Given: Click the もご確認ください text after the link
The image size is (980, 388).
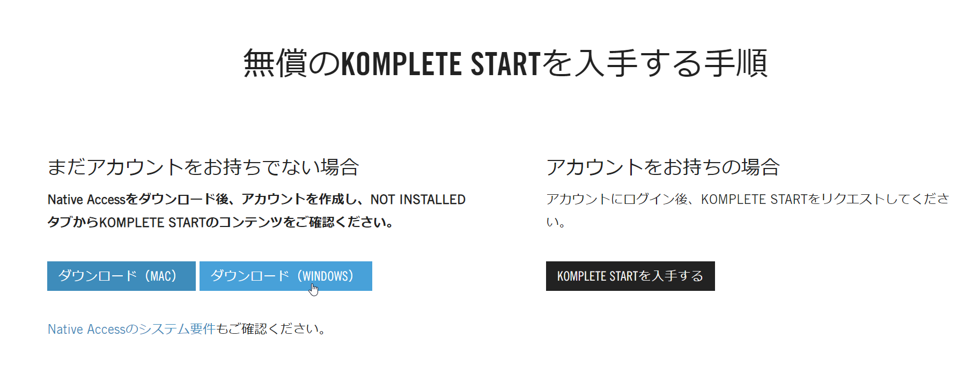Looking at the screenshot, I should point(271,329).
